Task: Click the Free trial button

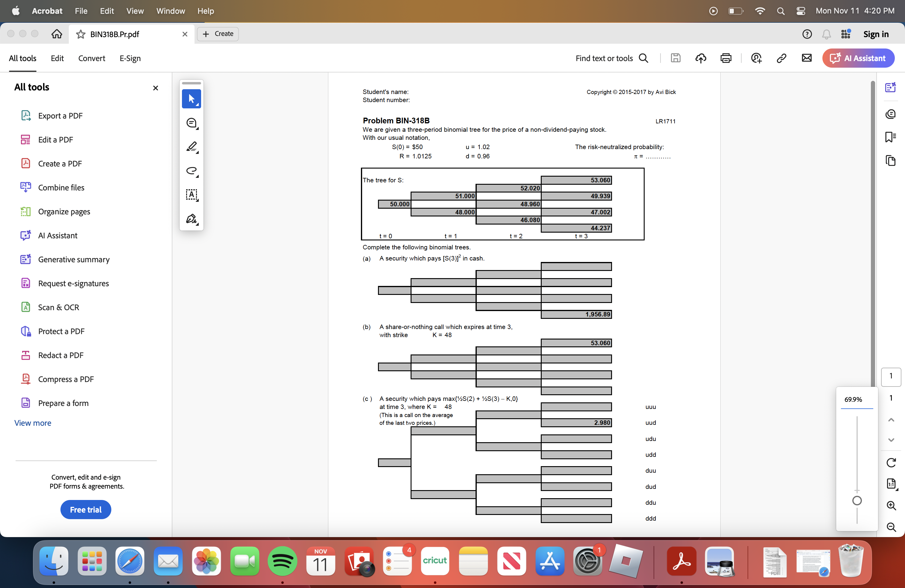Action: [x=86, y=509]
